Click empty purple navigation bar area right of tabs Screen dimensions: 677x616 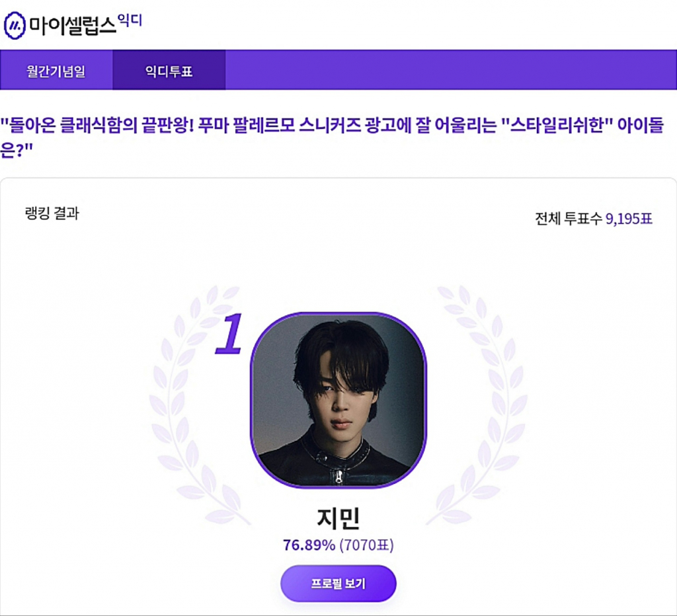[450, 70]
